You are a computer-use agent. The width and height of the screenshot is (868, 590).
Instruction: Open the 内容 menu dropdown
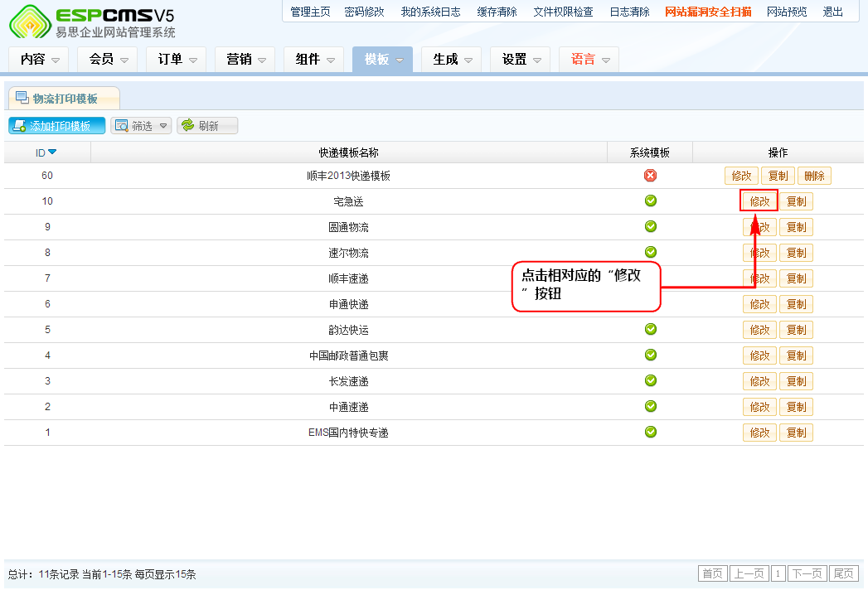point(39,59)
